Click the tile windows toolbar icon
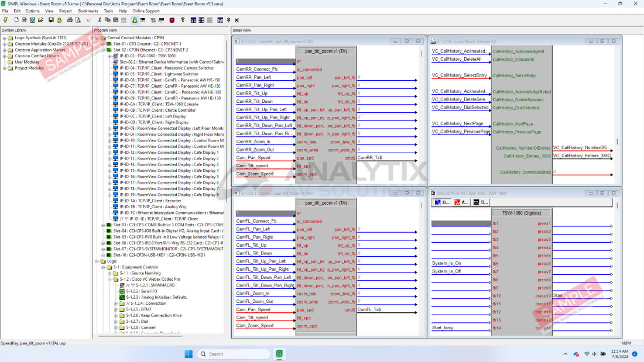Viewport: 644px width, 362px height. 193,20
